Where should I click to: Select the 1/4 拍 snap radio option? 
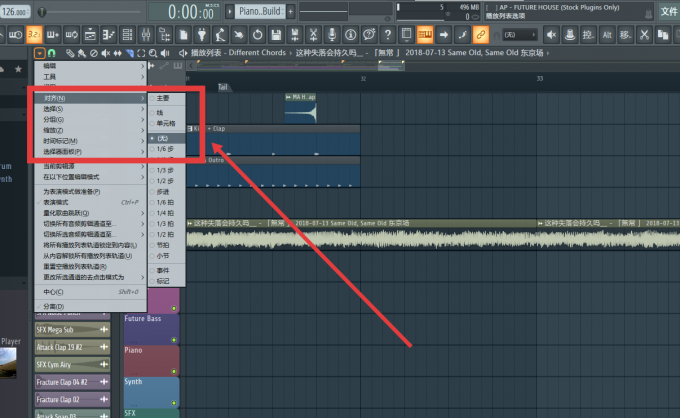tap(167, 213)
